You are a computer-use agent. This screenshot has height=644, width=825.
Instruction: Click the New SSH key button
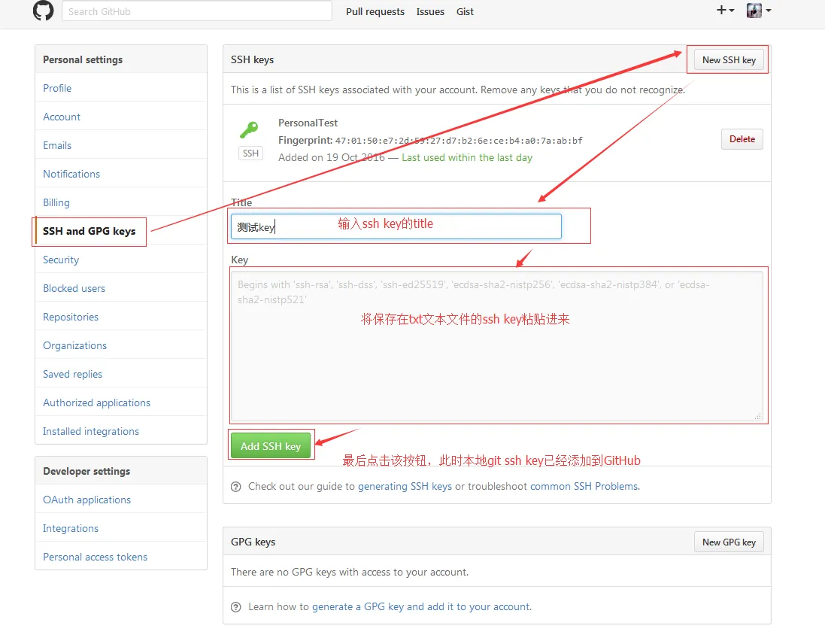[729, 60]
